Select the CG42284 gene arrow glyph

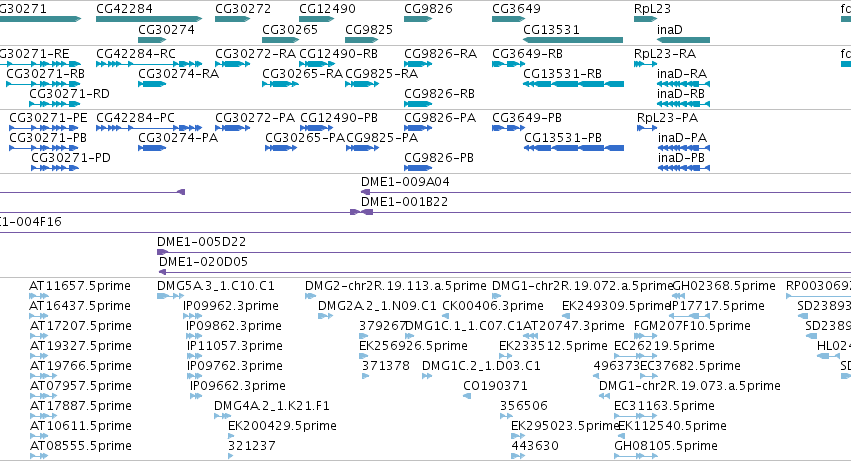tap(149, 19)
